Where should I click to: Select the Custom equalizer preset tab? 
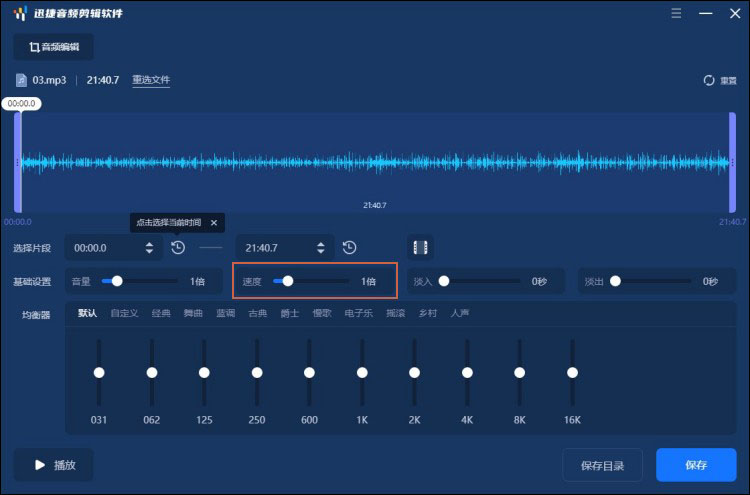click(124, 313)
